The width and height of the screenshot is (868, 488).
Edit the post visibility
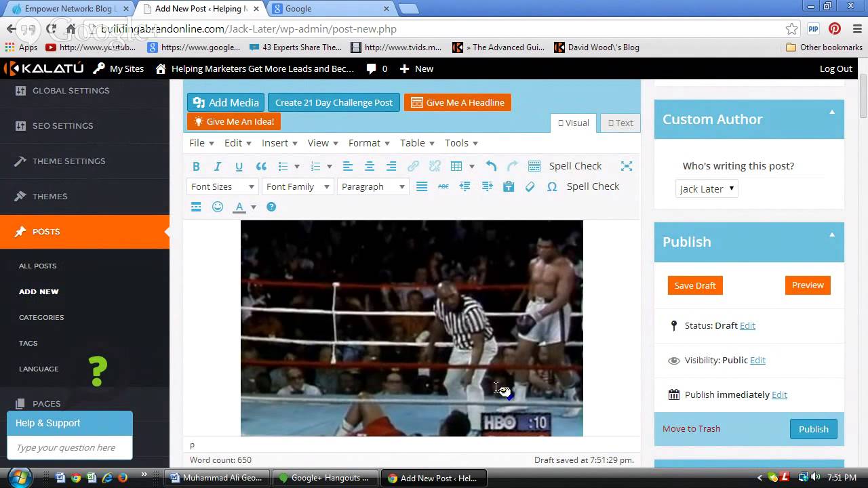click(x=757, y=360)
